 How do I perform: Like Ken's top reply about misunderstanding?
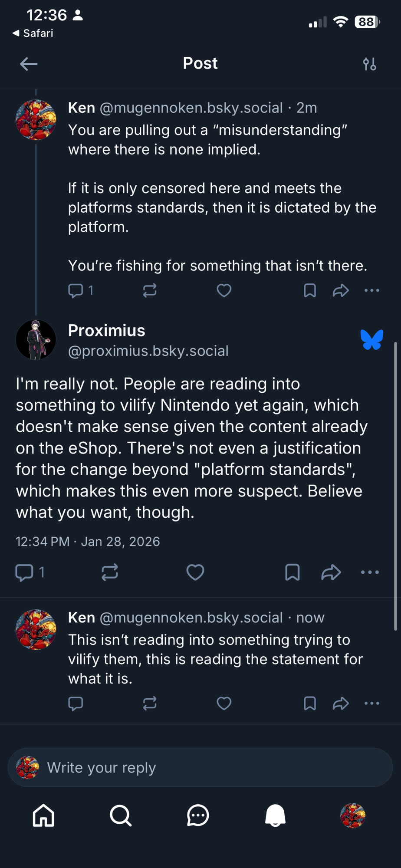[224, 290]
